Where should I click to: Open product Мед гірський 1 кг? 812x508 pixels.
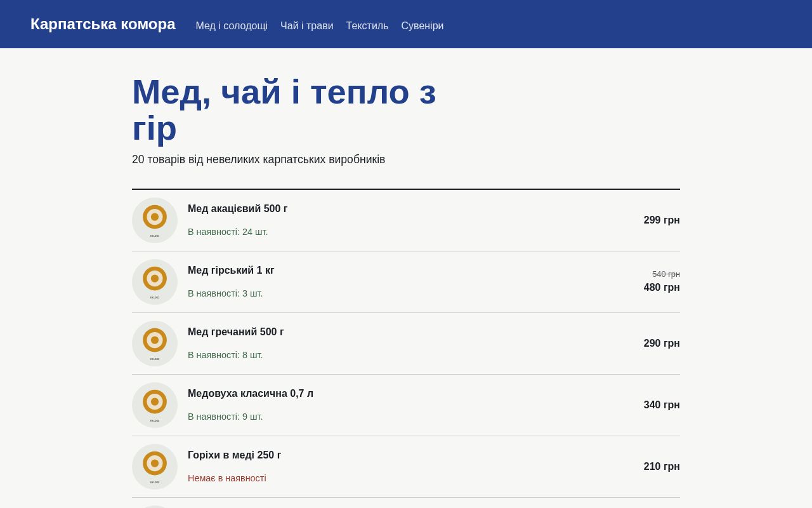(231, 271)
